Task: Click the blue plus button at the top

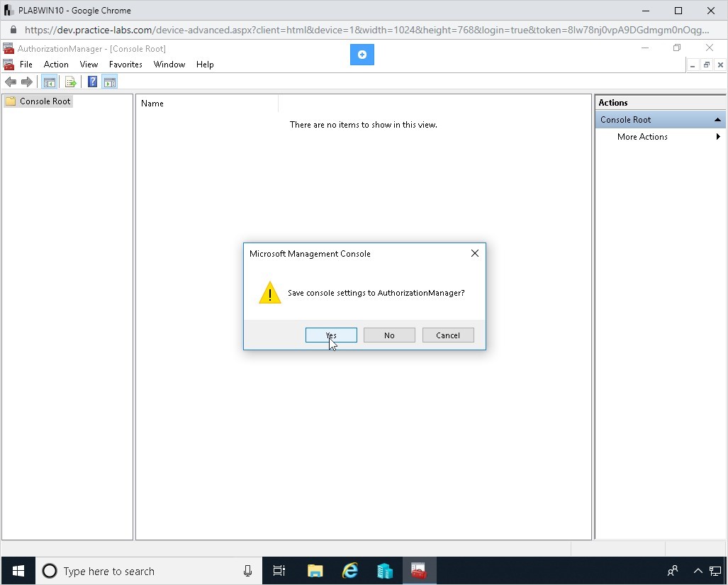Action: pyautogui.click(x=362, y=55)
